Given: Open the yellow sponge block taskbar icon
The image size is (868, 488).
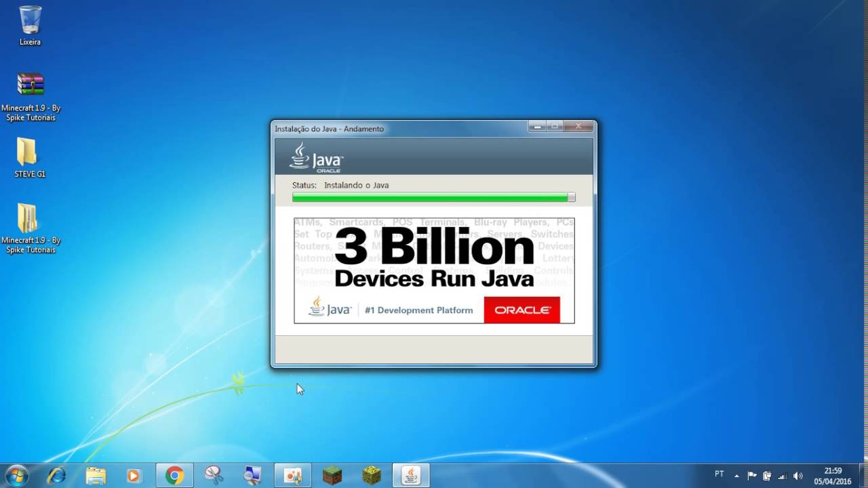Looking at the screenshot, I should (372, 476).
